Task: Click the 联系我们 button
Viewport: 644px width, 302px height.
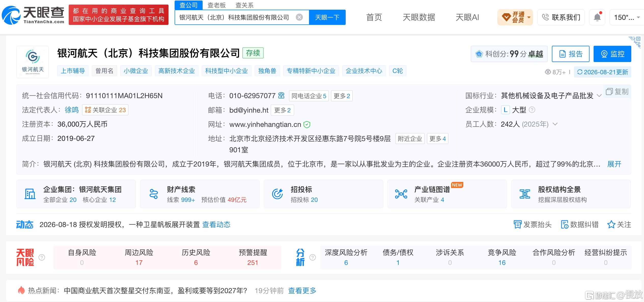Action: (x=561, y=17)
